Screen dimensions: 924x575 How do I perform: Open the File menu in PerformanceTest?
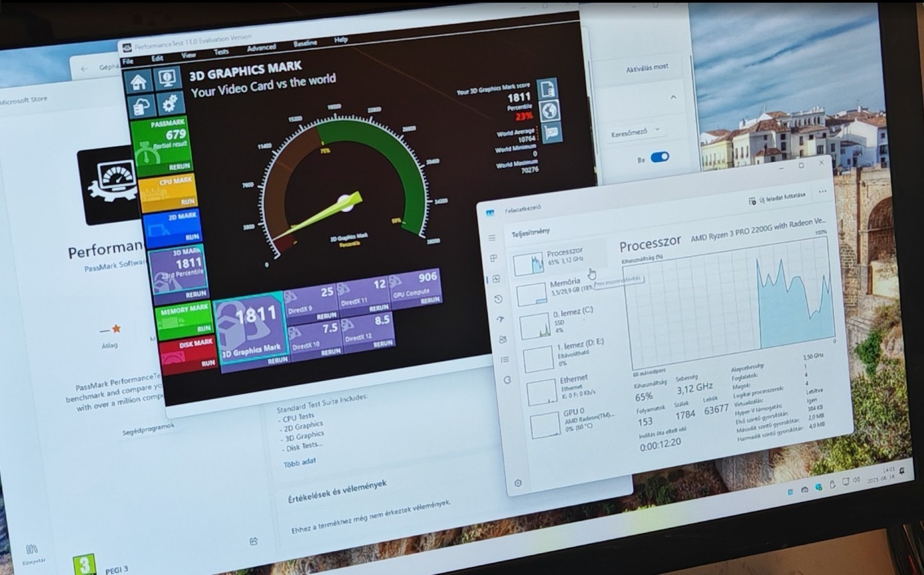tap(127, 61)
